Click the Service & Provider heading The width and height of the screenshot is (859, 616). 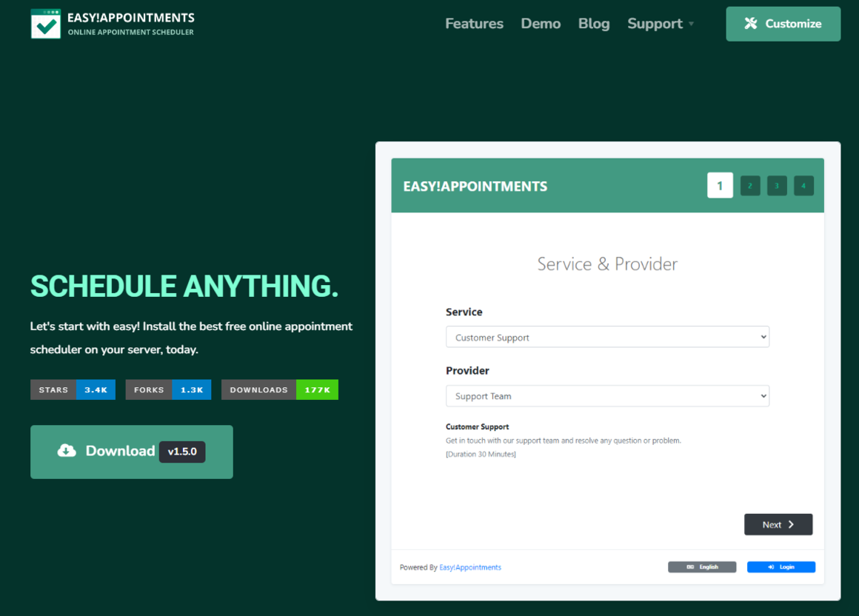click(x=607, y=264)
